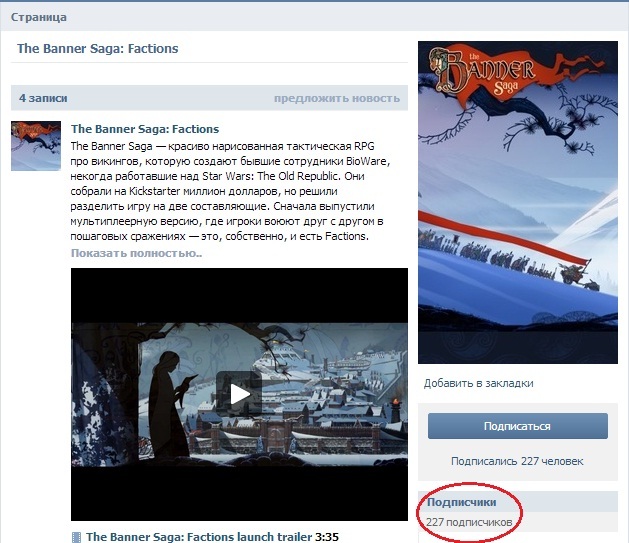Viewport: 629px width, 543px height.
Task: Click Подписались 227 человек text
Action: 517,461
